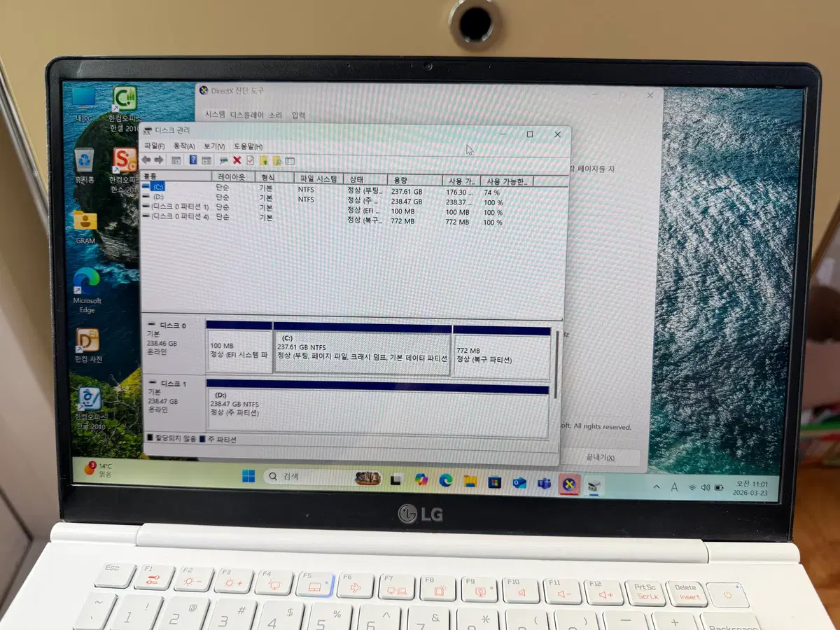Open 한컴오피스 한글 2010 desktop icon
Screen dimensions: 840x630
90,407
